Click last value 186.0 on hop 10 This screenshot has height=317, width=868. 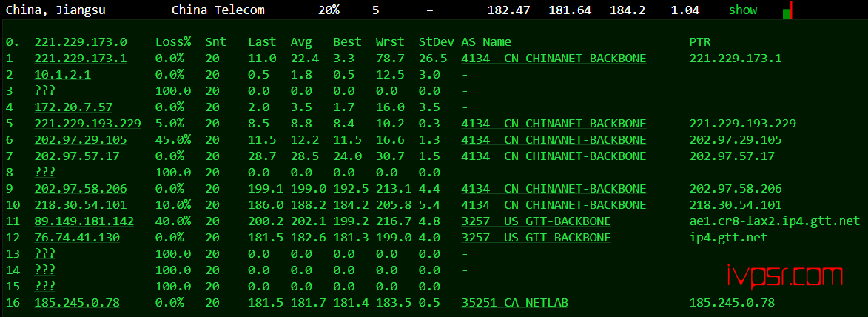(x=266, y=205)
